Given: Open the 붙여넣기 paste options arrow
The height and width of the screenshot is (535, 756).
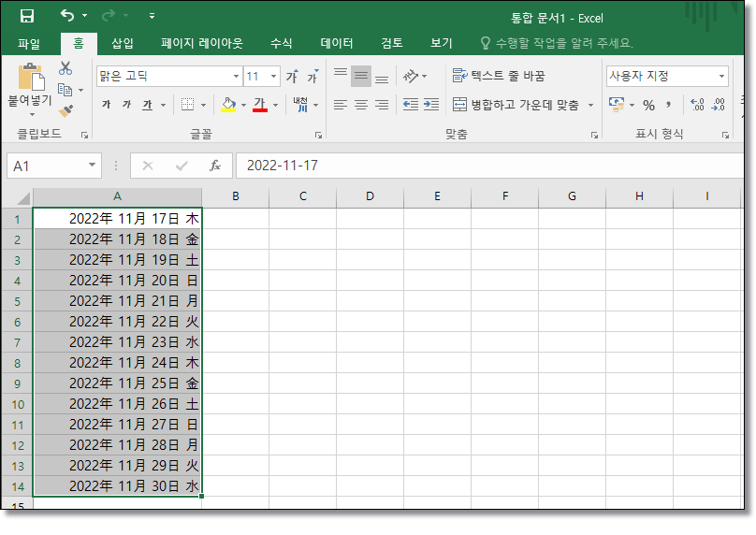Looking at the screenshot, I should [32, 115].
